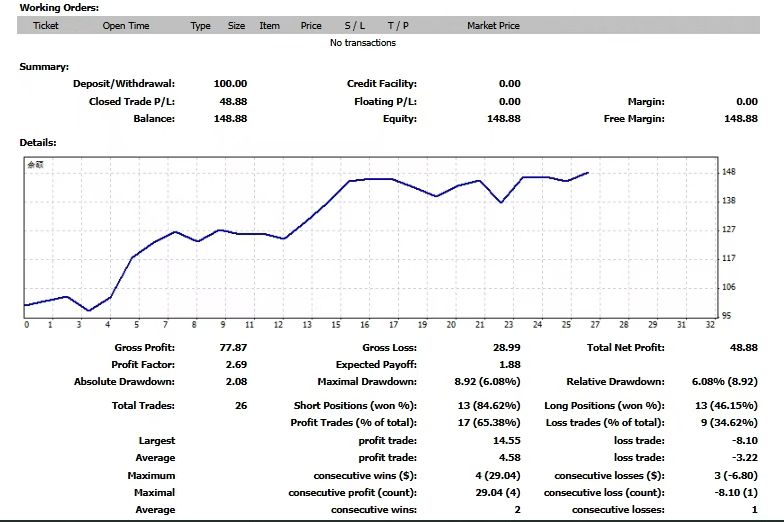The width and height of the screenshot is (784, 522).
Task: Click the Price column header
Action: (311, 26)
